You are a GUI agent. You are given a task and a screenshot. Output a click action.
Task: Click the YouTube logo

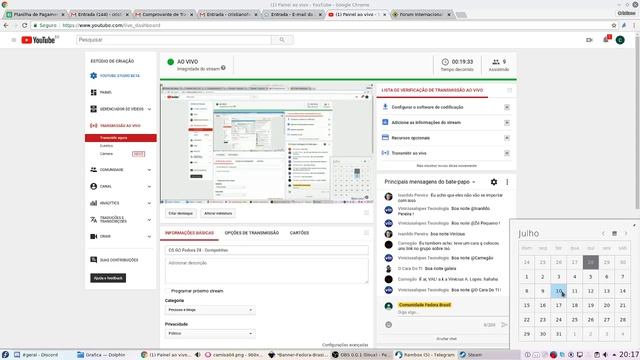pos(38,40)
